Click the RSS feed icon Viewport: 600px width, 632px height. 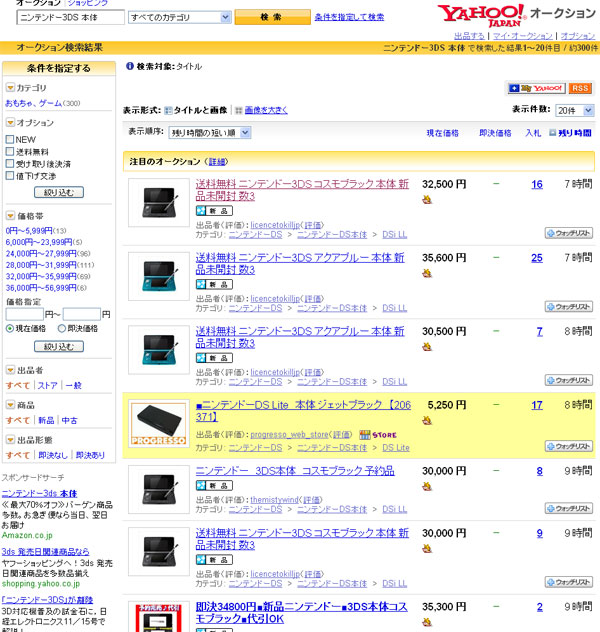[x=580, y=88]
